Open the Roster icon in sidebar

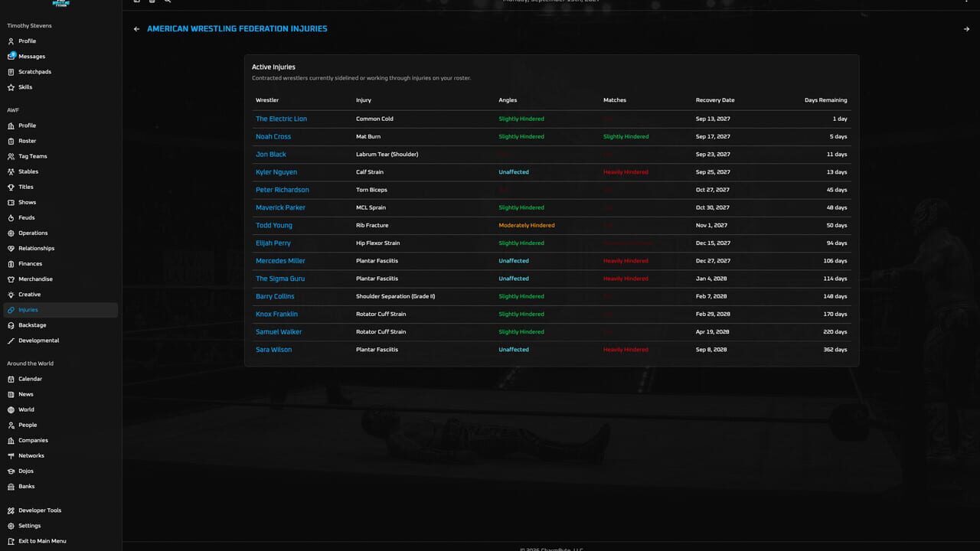tap(11, 141)
